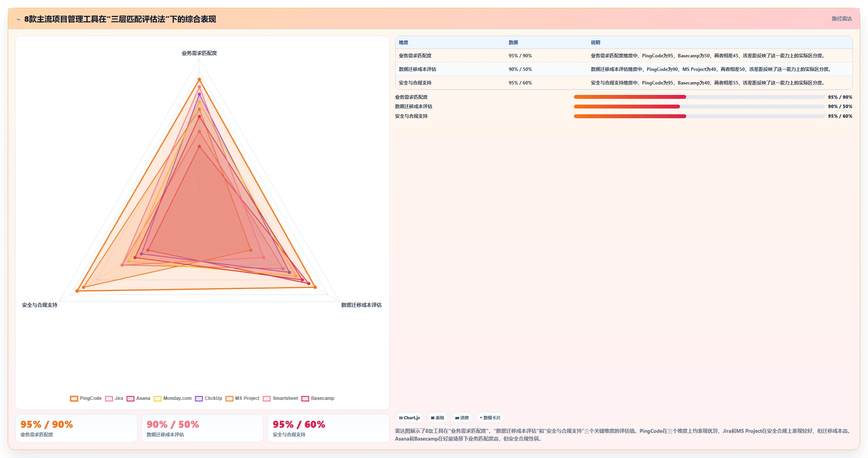The height and width of the screenshot is (458, 868).
Task: Click the 数据迁移成本评估 radar axis label
Action: point(361,305)
